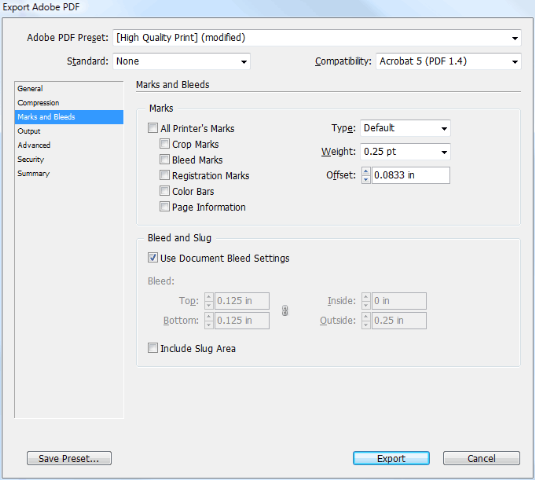Open the Output panel
Image resolution: width=535 pixels, height=480 pixels.
pyautogui.click(x=69, y=131)
